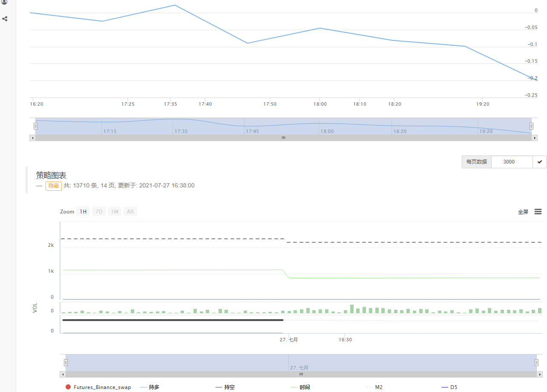
Task: Click the 每页数据 input field showing 3000
Action: tap(511, 162)
